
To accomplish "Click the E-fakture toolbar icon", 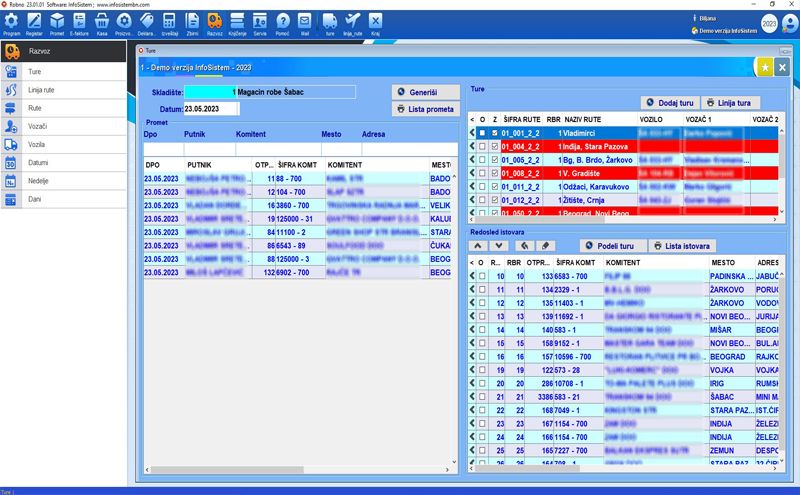I will point(79,24).
